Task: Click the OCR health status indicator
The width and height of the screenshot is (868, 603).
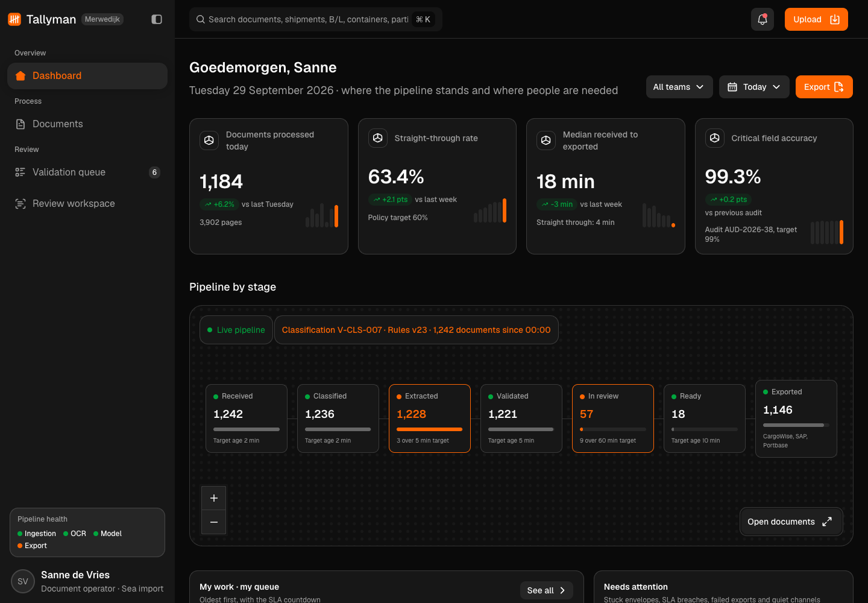Action: (x=75, y=534)
